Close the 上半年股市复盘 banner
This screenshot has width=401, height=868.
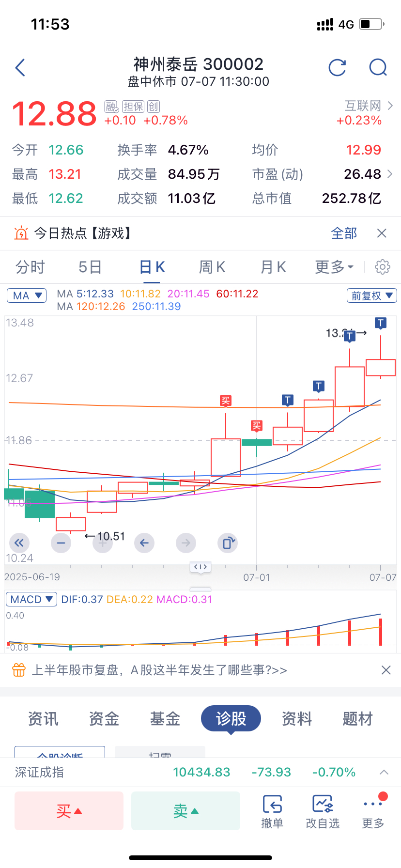pyautogui.click(x=386, y=670)
